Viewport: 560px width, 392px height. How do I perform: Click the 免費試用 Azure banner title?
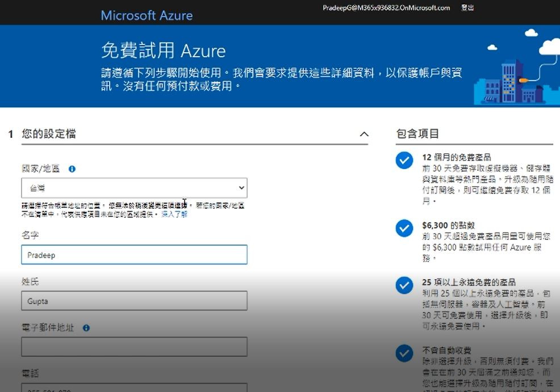coord(163,50)
